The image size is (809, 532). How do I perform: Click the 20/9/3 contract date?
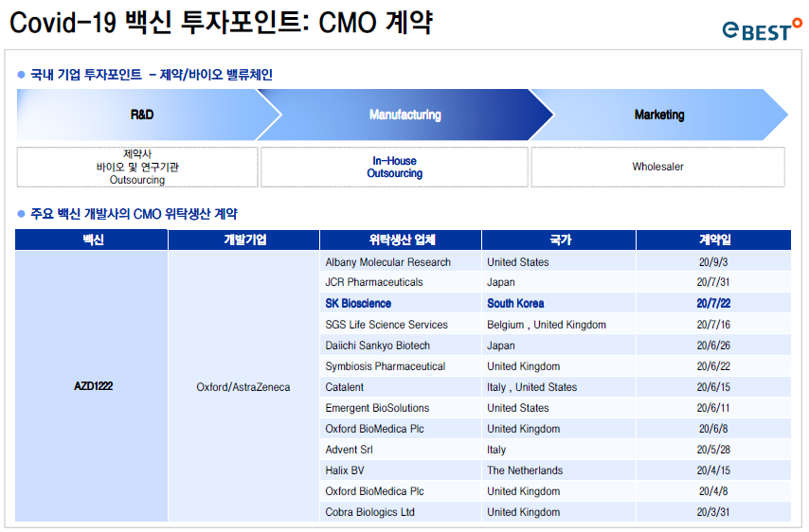point(713,262)
